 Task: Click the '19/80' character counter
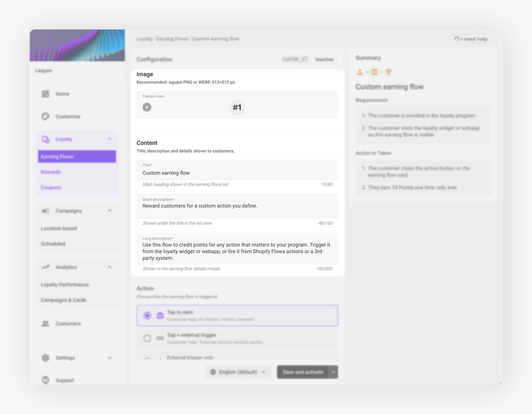point(327,184)
